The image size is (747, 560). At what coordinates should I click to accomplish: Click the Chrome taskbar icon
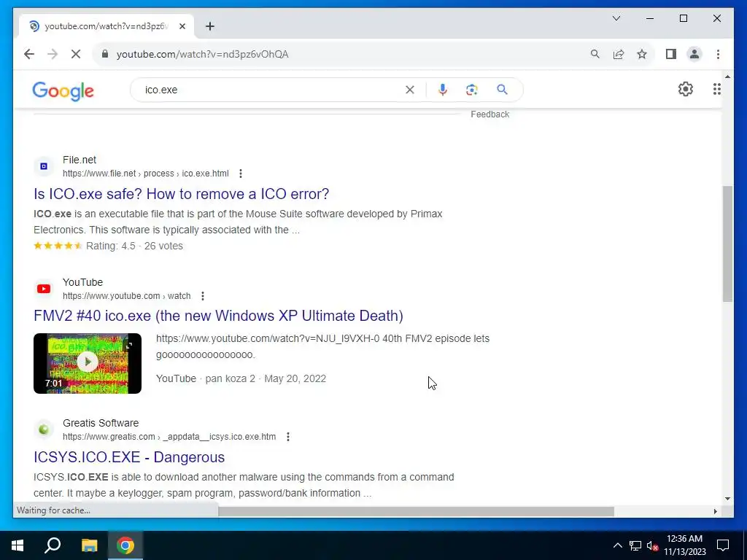coord(125,545)
